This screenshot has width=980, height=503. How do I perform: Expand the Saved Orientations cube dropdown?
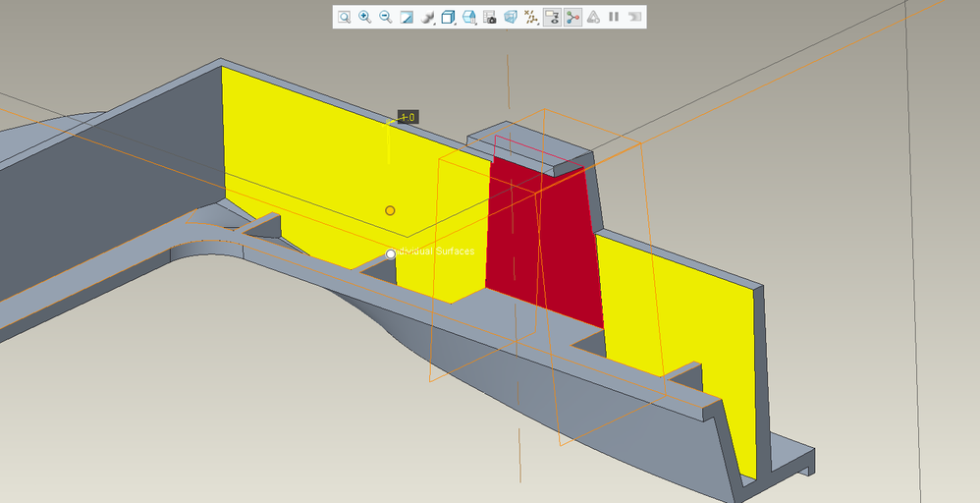point(448,17)
